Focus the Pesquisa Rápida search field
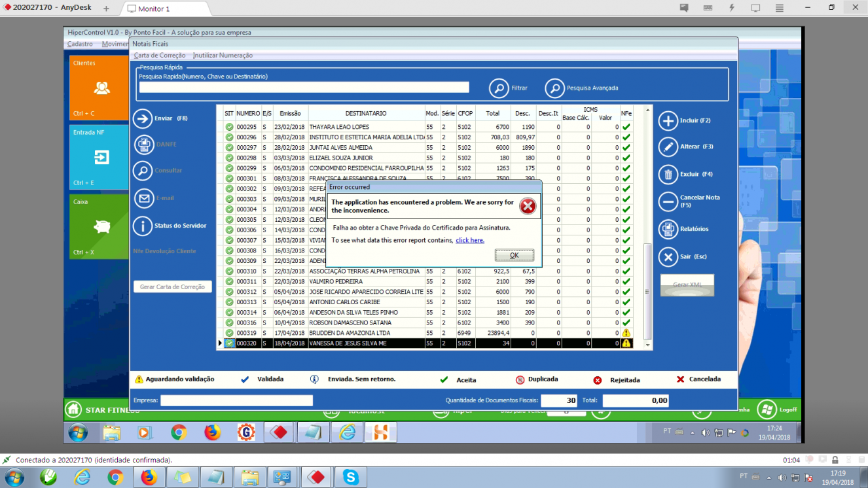The image size is (868, 488). point(304,87)
